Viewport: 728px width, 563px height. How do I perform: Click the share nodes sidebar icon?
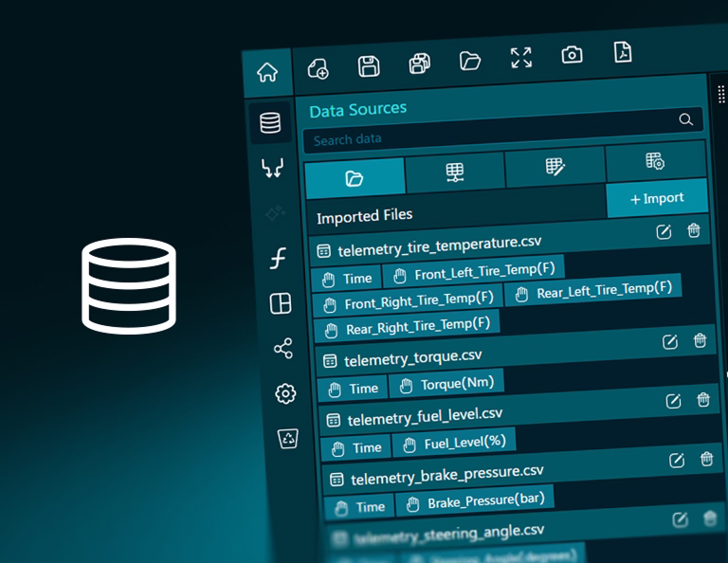282,349
